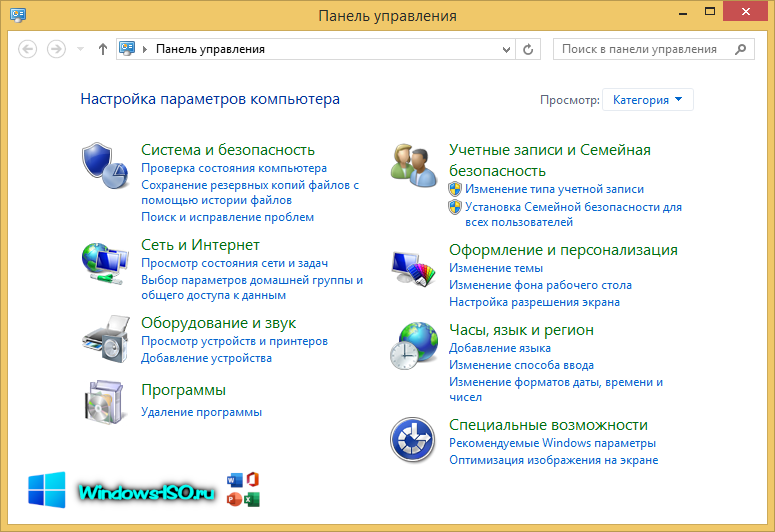Open Выбор параметров домашней группы link

tap(252, 287)
